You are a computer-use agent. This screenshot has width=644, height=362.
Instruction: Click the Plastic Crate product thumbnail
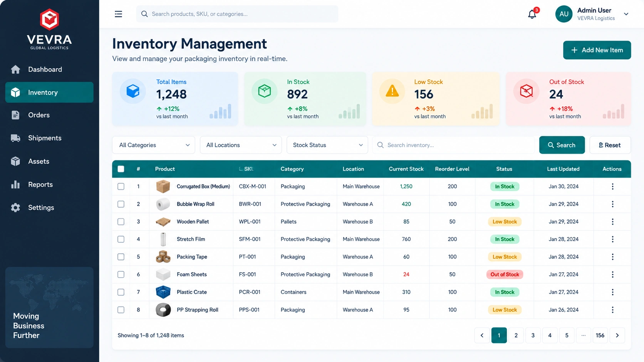coord(163,292)
